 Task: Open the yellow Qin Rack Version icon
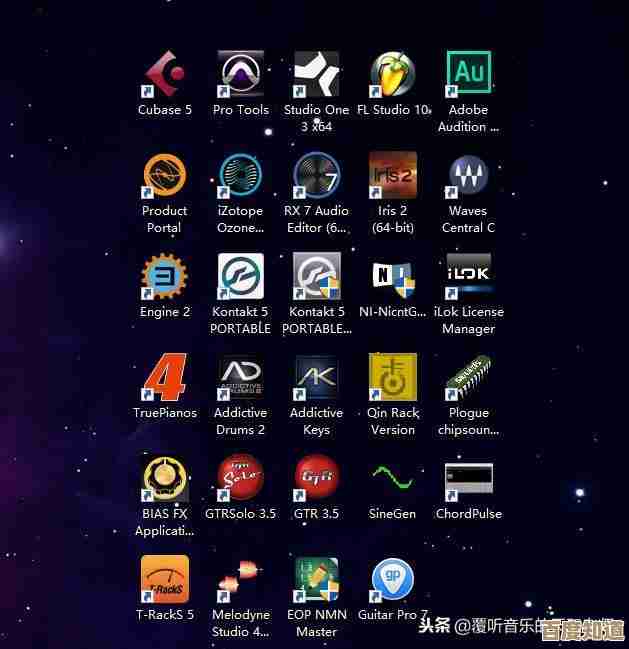(393, 377)
